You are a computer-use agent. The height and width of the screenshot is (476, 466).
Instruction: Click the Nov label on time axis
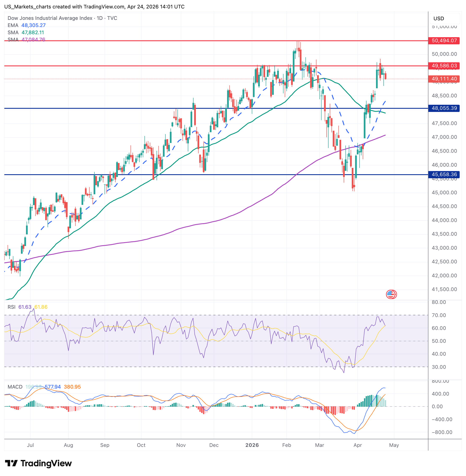click(181, 445)
